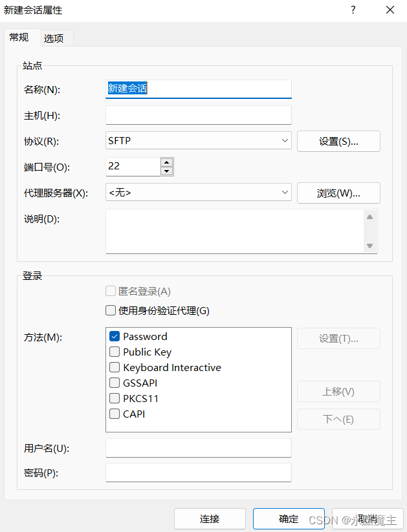This screenshot has width=407, height=532.
Task: Enable Public Key authentication method
Action: [115, 352]
